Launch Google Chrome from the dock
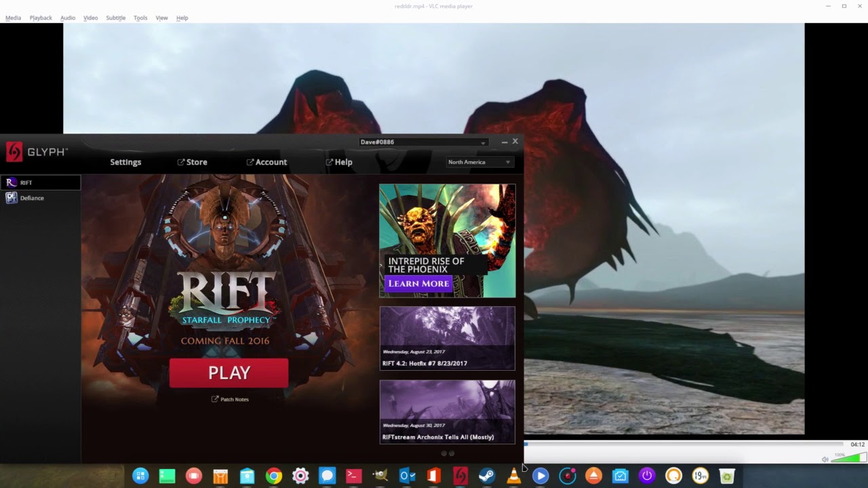Image resolution: width=868 pixels, height=488 pixels. coord(274,476)
